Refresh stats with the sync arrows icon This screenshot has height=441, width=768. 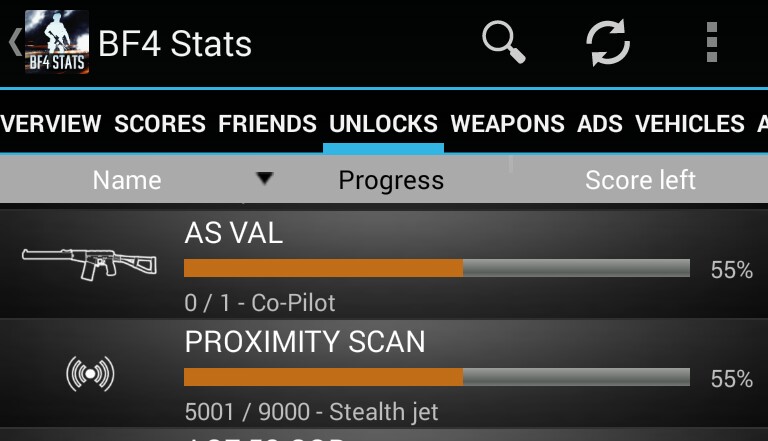(x=607, y=43)
